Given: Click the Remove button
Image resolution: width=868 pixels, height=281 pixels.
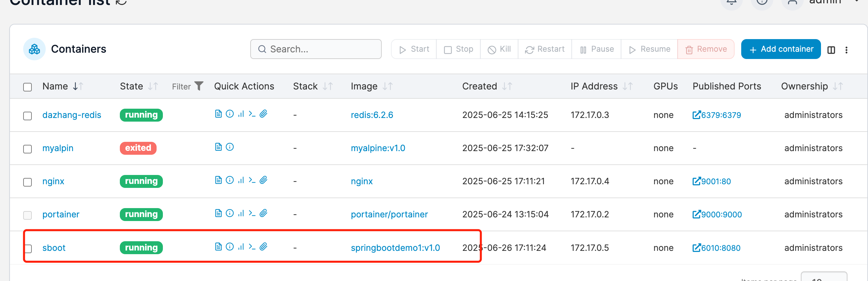Looking at the screenshot, I should pos(706,49).
